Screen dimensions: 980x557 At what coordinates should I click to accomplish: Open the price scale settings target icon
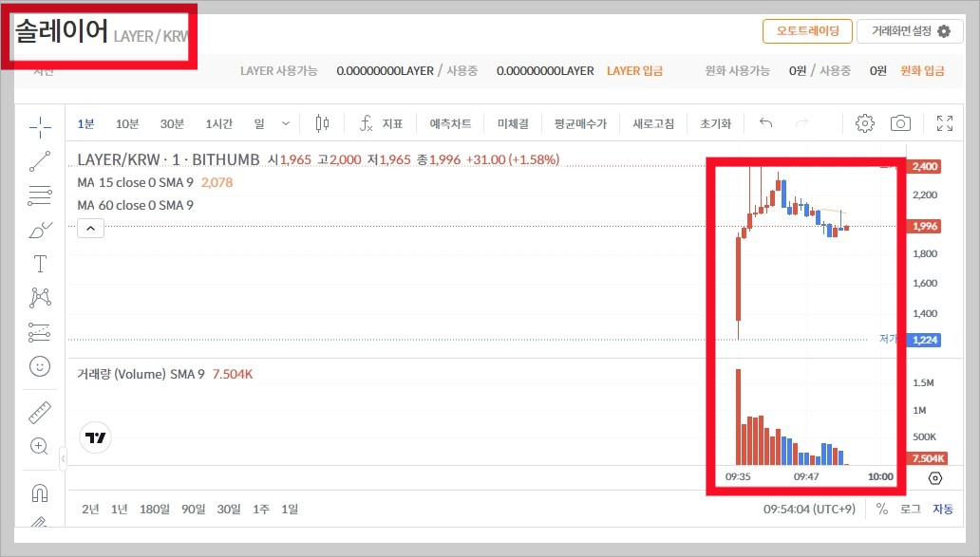pos(935,478)
